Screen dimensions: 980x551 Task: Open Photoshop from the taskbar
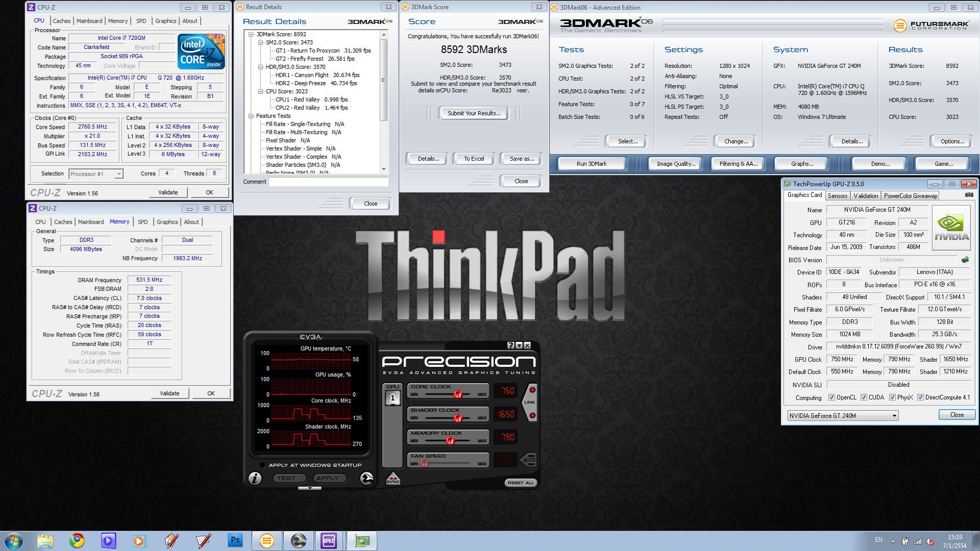[235, 540]
